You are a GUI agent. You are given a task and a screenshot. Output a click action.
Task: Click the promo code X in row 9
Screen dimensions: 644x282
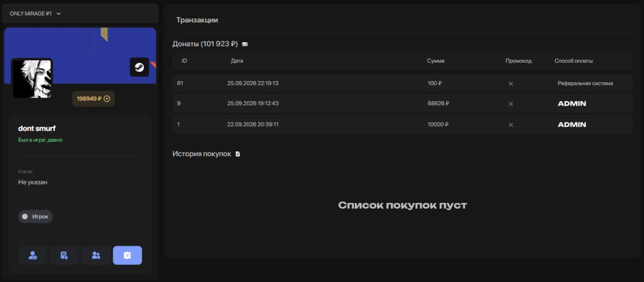click(x=511, y=104)
